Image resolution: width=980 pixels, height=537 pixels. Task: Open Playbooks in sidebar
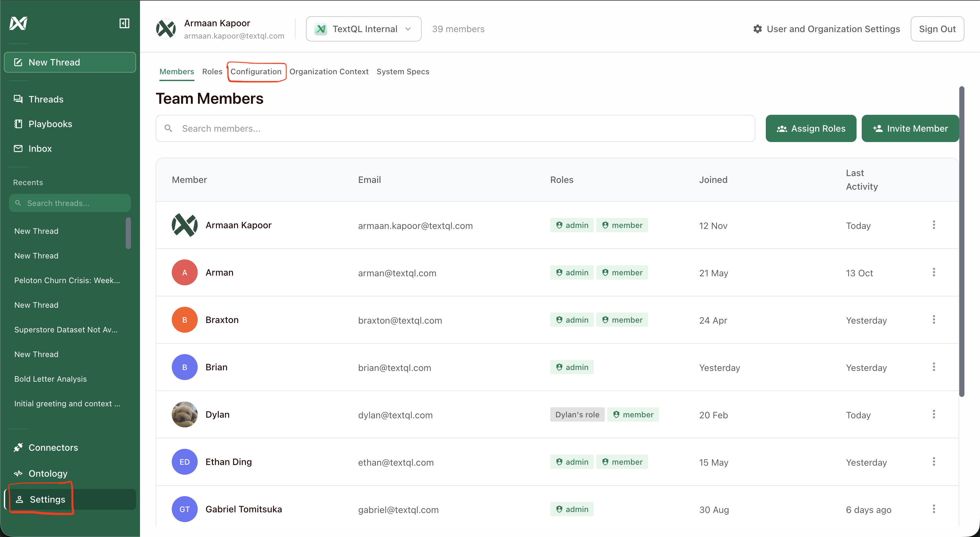[50, 124]
